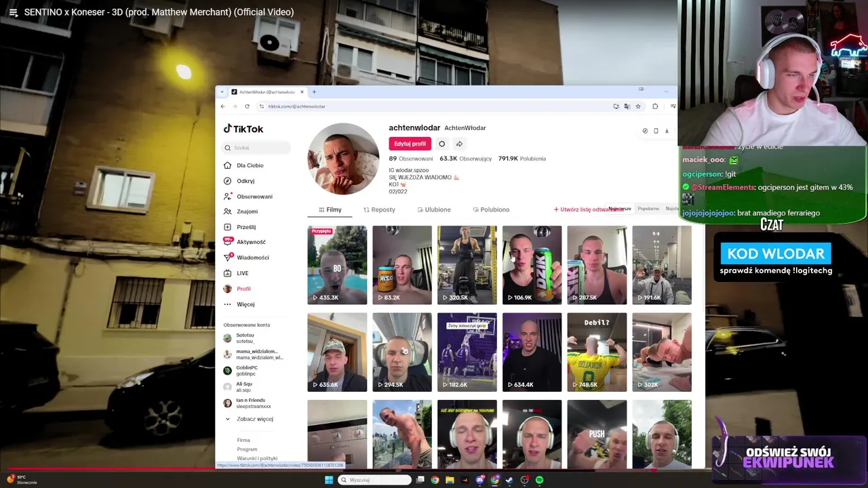
Task: Open Więcej options in sidebar
Action: (x=239, y=304)
